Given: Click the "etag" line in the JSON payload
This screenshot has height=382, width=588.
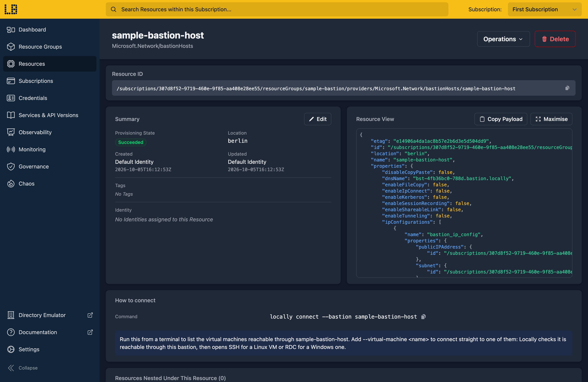Looking at the screenshot, I should (x=431, y=141).
